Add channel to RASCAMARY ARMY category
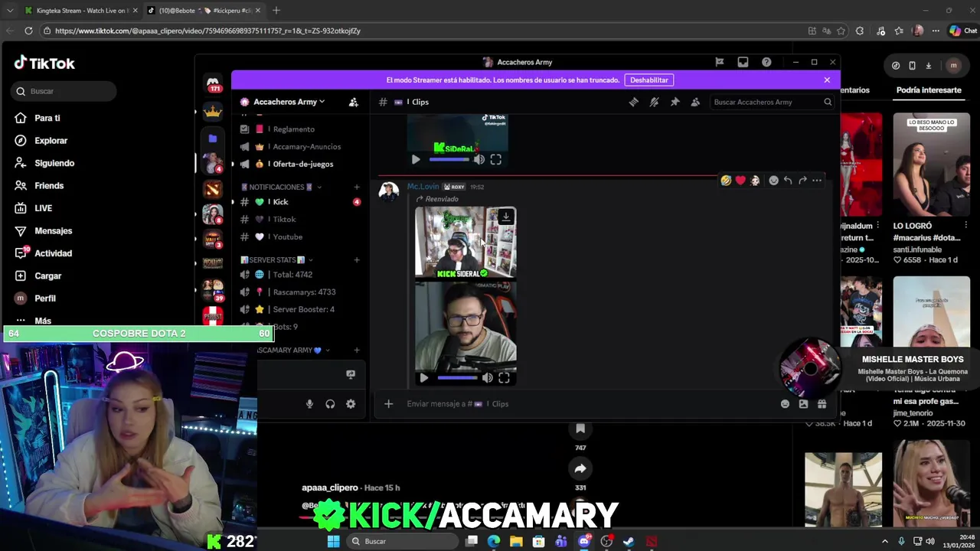The height and width of the screenshot is (551, 980). point(357,350)
